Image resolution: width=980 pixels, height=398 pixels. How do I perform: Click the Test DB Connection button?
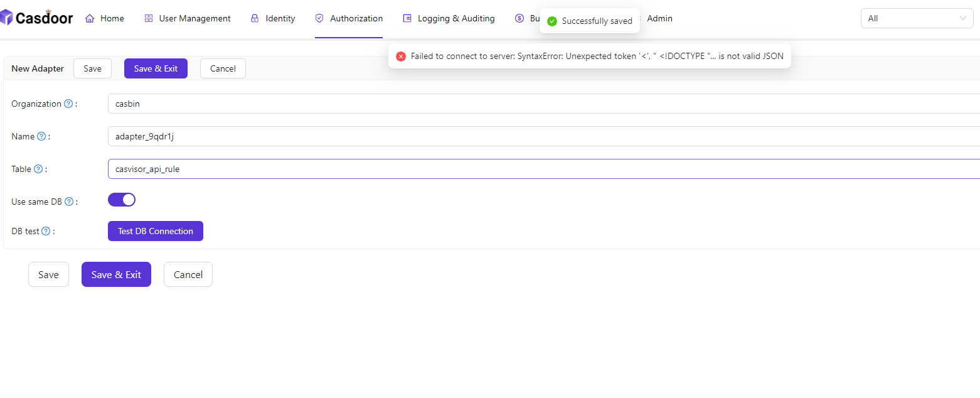pyautogui.click(x=156, y=231)
